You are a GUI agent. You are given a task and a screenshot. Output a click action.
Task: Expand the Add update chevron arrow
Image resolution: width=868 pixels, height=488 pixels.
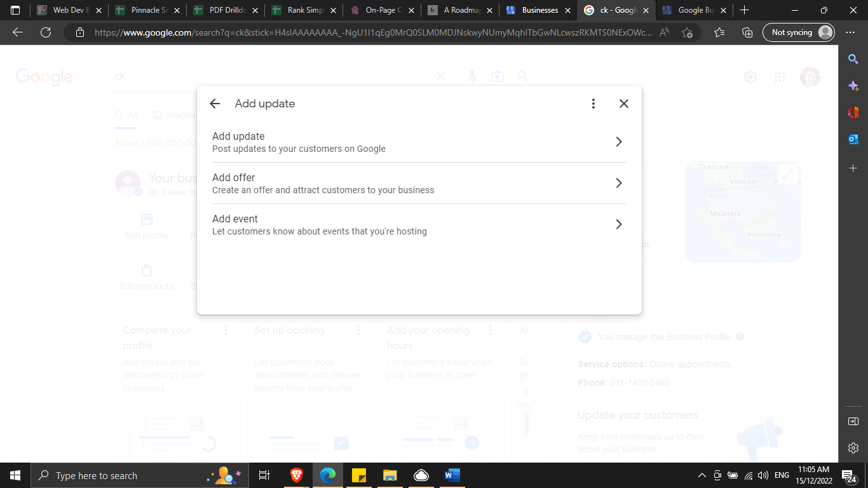click(618, 142)
